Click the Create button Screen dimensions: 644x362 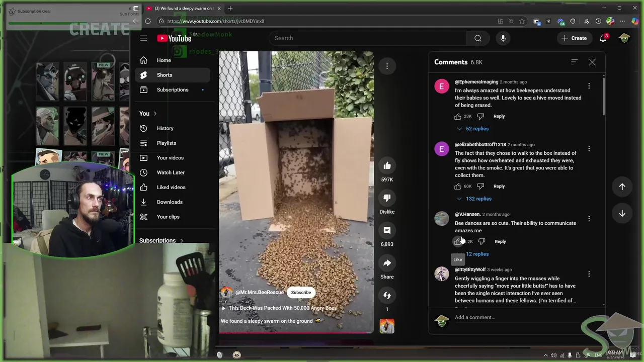point(574,38)
